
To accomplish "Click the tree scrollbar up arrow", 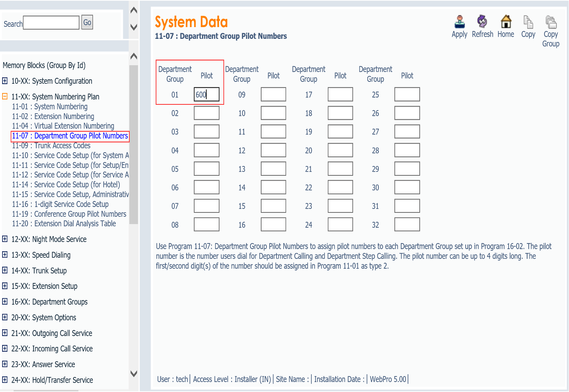I will 134,56.
